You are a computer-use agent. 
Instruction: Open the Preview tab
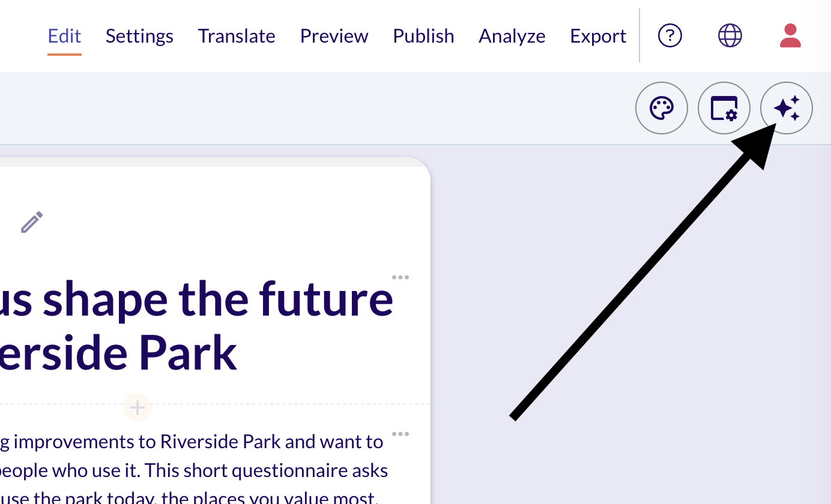coord(334,36)
